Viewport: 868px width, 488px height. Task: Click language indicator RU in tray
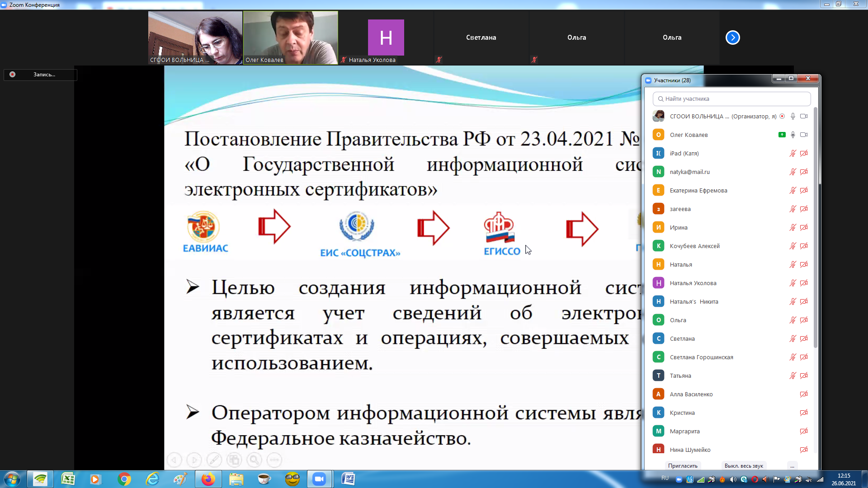tap(665, 478)
